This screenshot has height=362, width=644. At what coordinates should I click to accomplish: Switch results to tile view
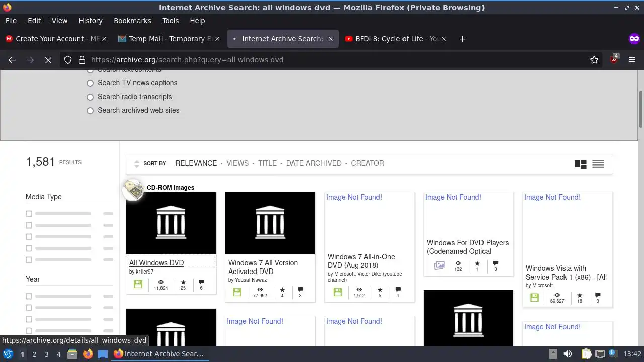580,164
